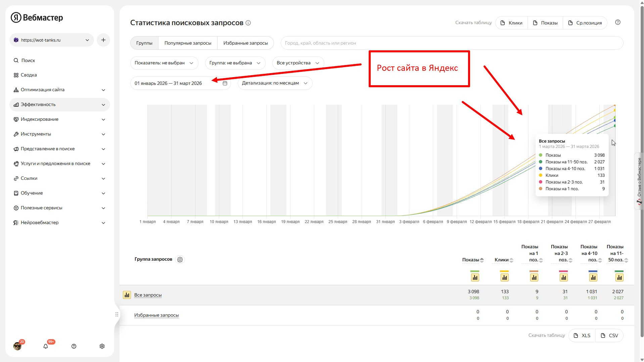This screenshot has height=362, width=644.
Task: Select the Группы tab
Action: 144,43
